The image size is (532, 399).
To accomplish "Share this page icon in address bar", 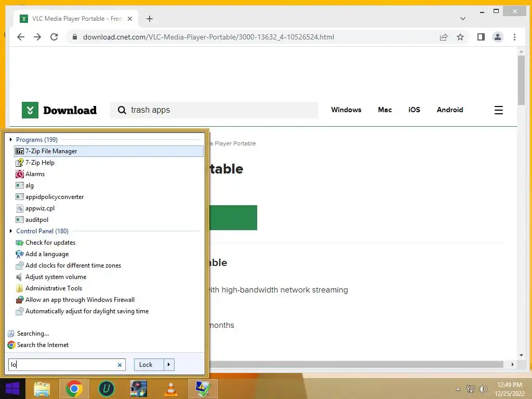I will tap(444, 37).
